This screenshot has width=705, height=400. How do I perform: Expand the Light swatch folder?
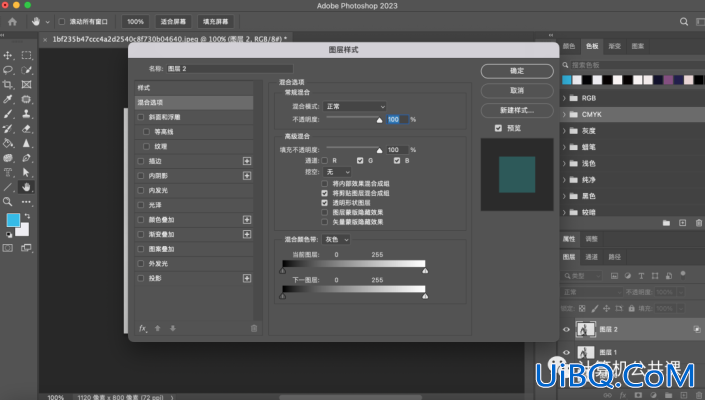(x=564, y=164)
